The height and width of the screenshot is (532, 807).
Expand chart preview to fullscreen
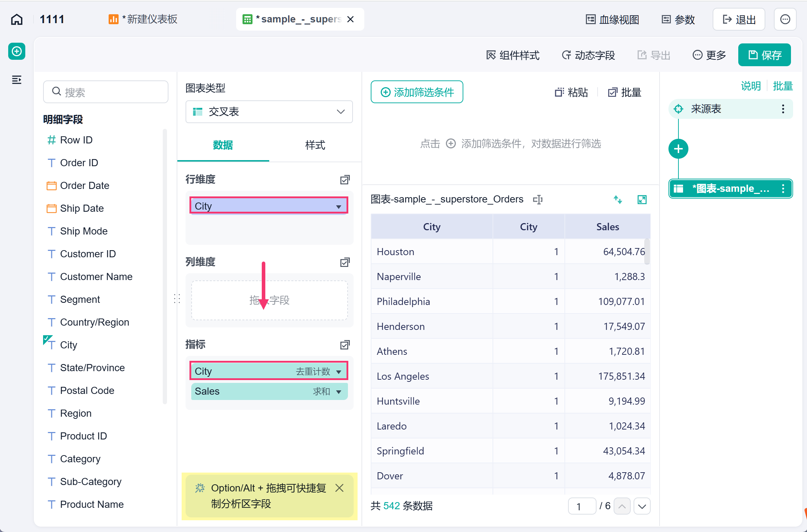coord(642,200)
